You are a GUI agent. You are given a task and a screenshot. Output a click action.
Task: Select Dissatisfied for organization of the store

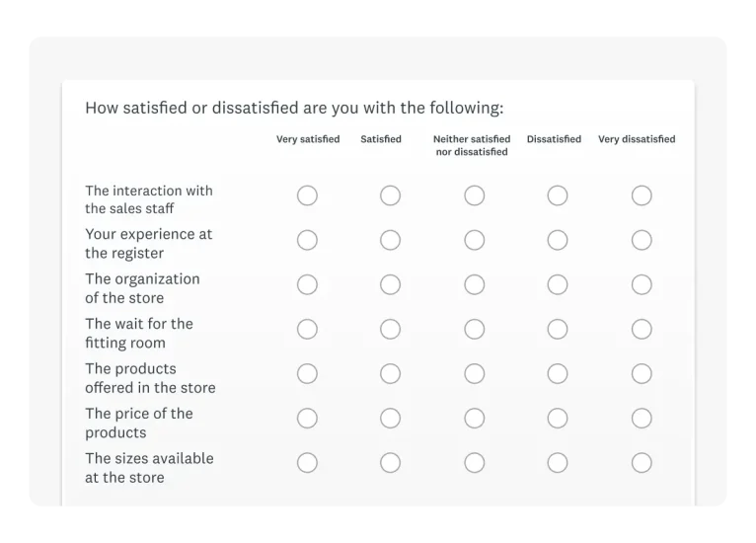558,284
